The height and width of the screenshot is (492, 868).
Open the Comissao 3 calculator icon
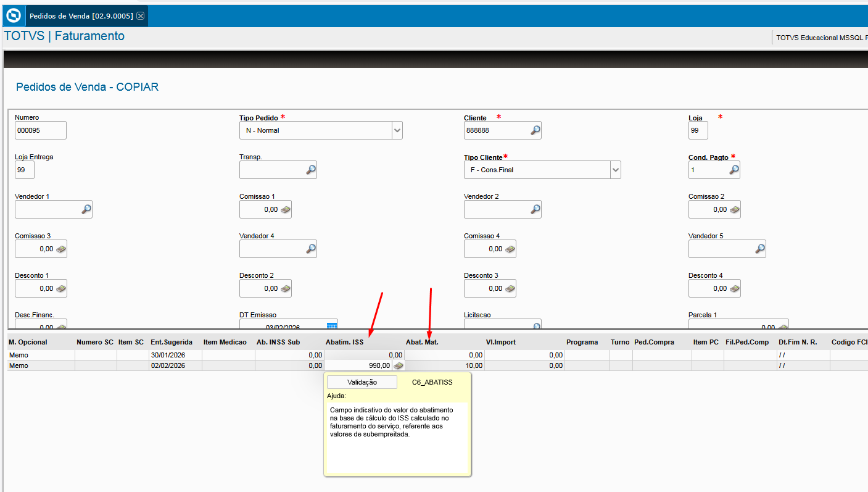pos(61,249)
